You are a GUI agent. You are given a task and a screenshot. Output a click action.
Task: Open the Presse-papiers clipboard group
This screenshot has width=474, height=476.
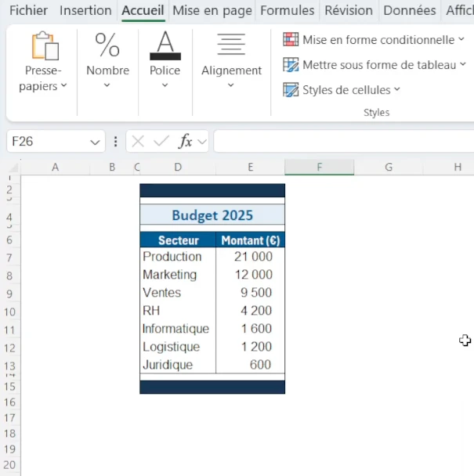pos(43,62)
